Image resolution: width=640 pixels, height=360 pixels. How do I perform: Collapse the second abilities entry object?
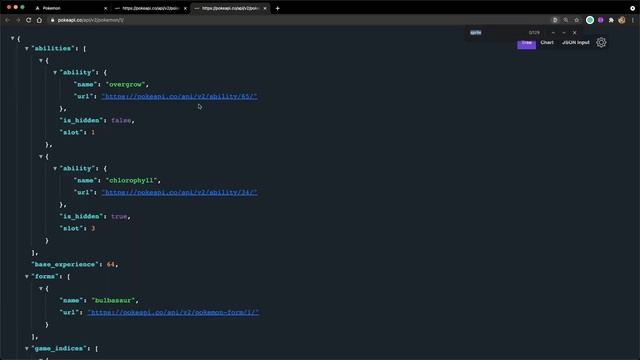tap(41, 156)
